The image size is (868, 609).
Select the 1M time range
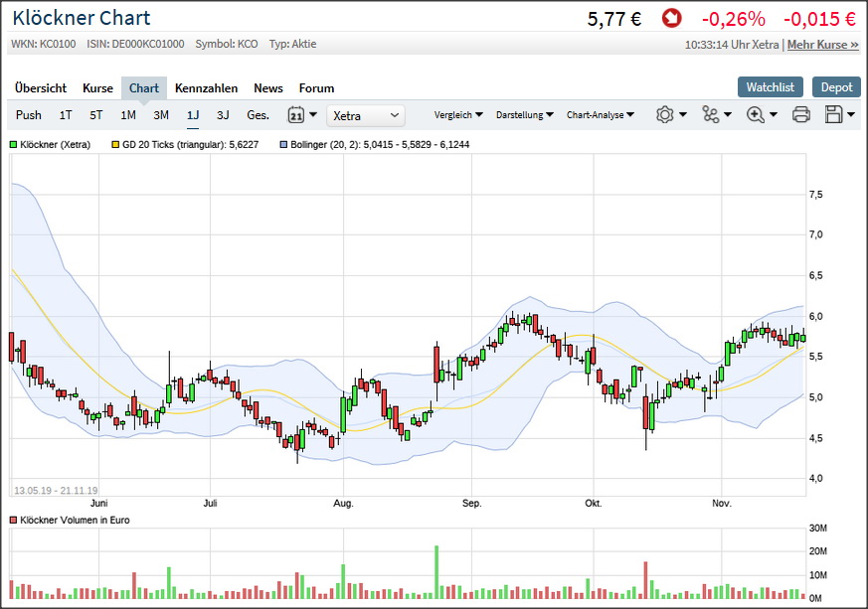(128, 115)
